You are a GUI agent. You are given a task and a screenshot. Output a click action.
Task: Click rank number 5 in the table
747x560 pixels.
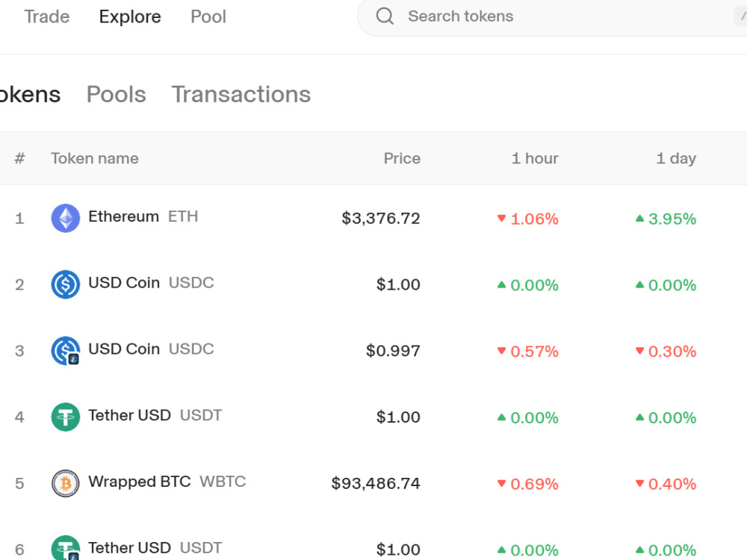pos(19,483)
